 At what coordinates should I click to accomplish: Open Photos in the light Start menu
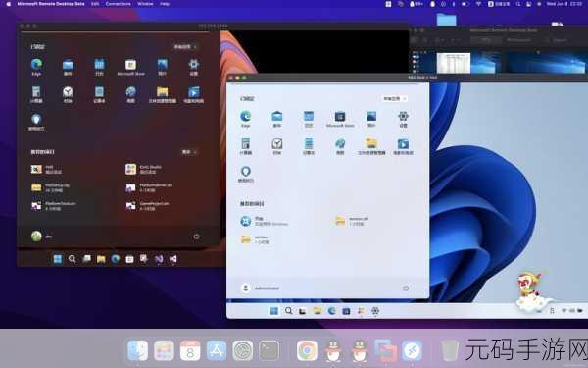[371, 119]
